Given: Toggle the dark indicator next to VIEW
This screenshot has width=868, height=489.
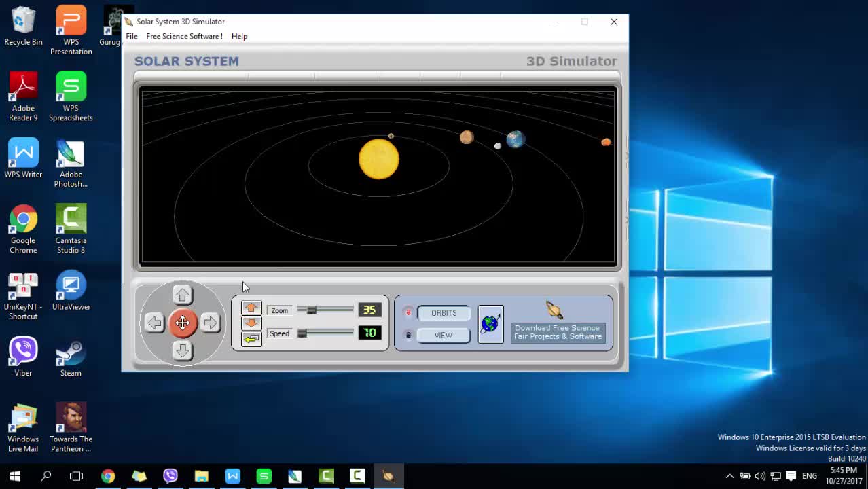Looking at the screenshot, I should coord(408,335).
